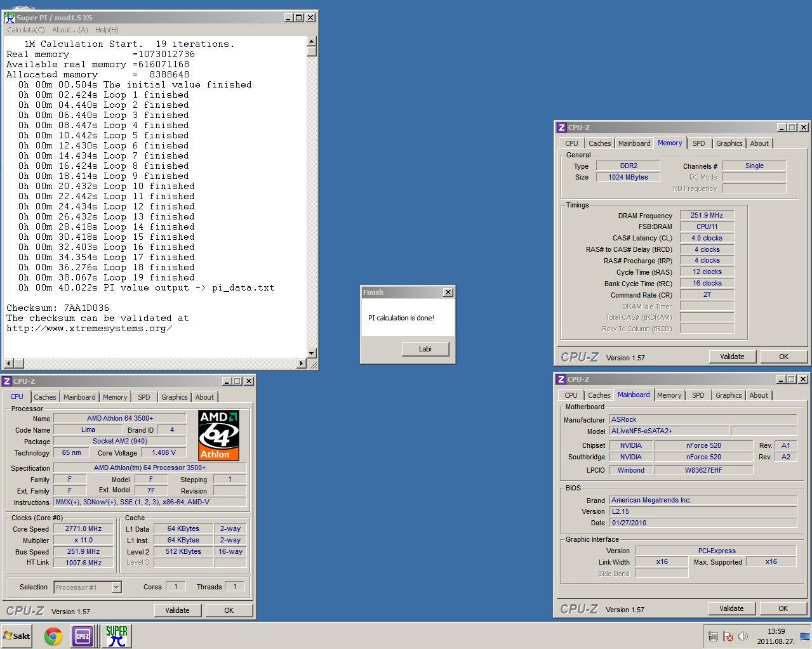Click Show desktop icon beside clock
812x649 pixels.
point(805,636)
